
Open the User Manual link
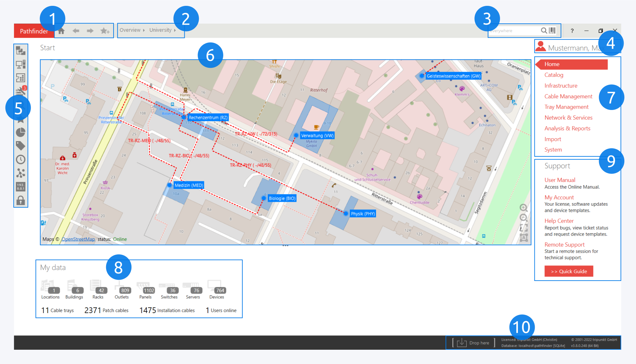(x=559, y=180)
